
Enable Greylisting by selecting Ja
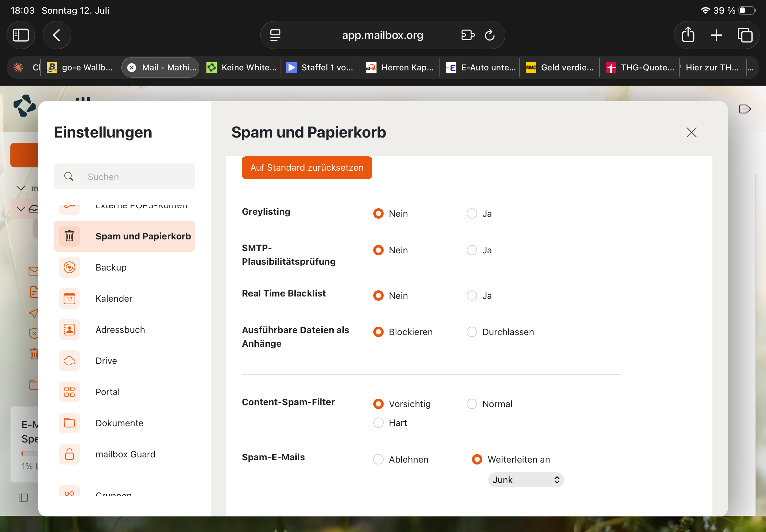click(472, 213)
